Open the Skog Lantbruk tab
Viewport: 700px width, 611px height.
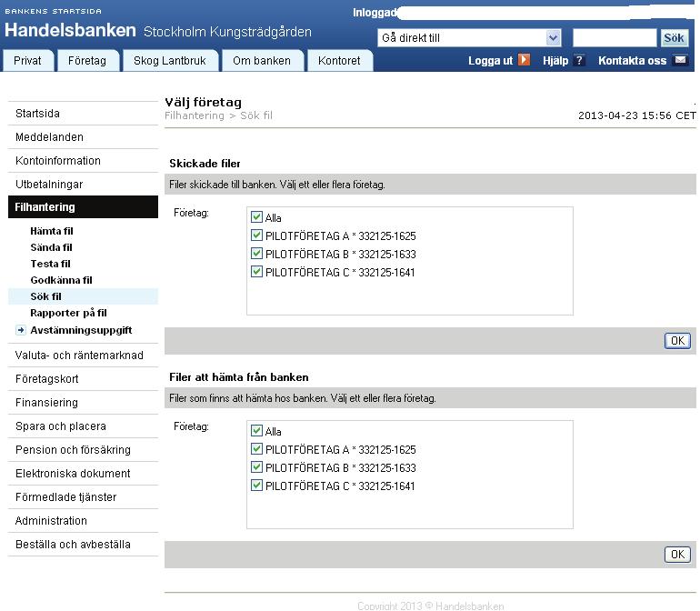tap(170, 61)
